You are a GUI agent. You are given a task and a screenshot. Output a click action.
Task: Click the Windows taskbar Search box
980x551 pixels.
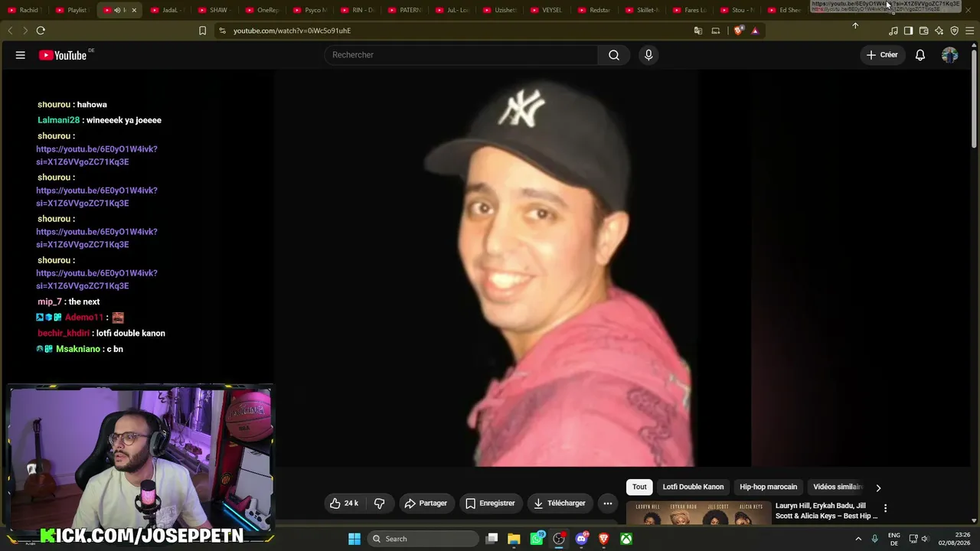click(423, 539)
